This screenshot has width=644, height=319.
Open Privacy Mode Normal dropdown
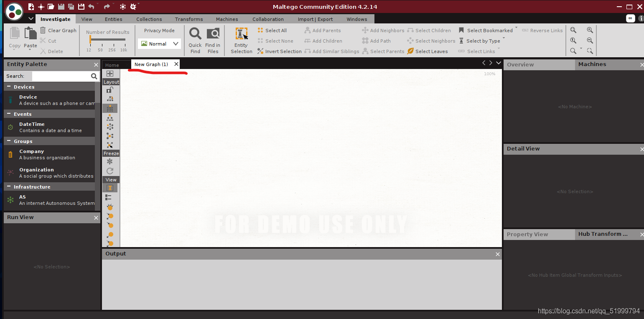coord(159,43)
